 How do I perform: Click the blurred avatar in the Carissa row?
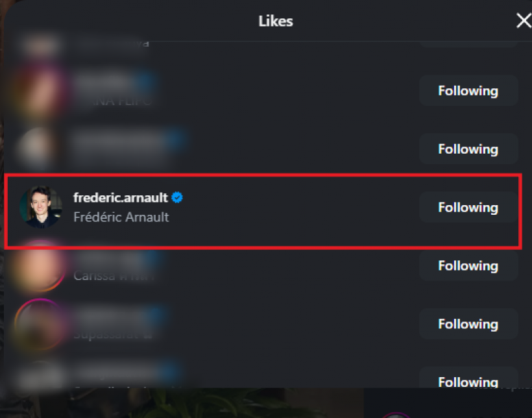[40, 266]
